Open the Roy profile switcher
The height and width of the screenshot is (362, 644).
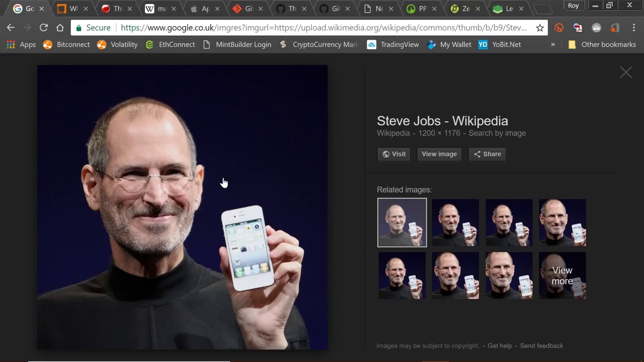coord(574,6)
